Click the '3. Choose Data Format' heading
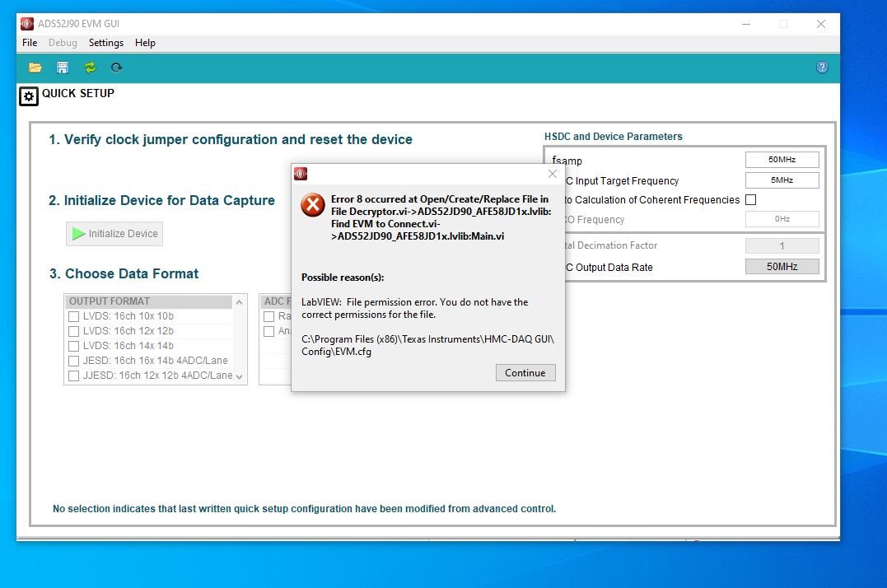Viewport: 887px width, 588px height. [124, 273]
